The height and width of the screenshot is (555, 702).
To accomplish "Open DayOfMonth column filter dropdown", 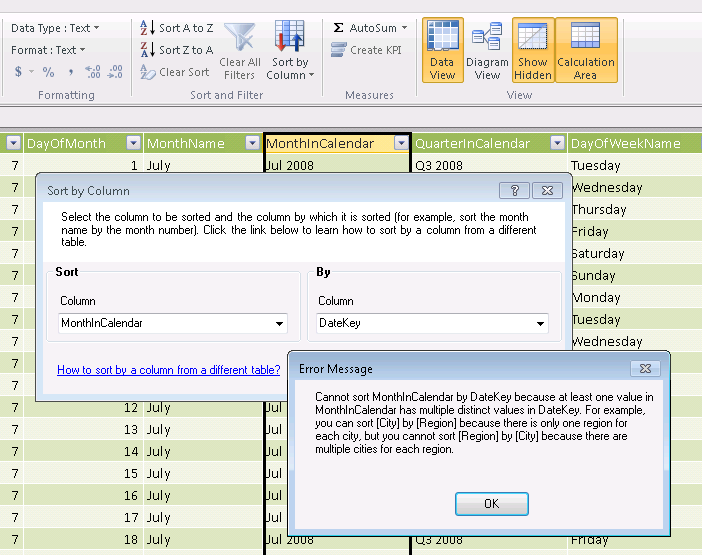I will coord(133,143).
